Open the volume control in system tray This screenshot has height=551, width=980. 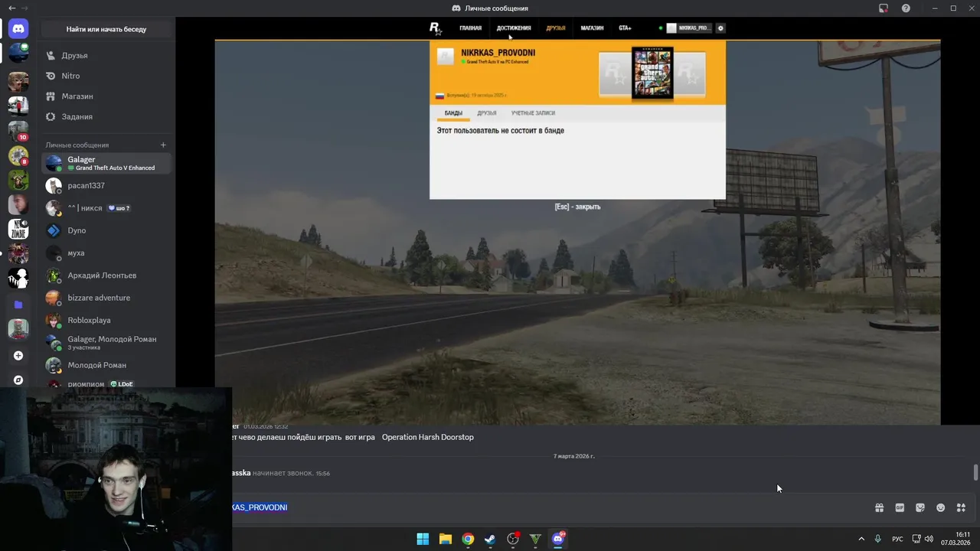pyautogui.click(x=929, y=539)
